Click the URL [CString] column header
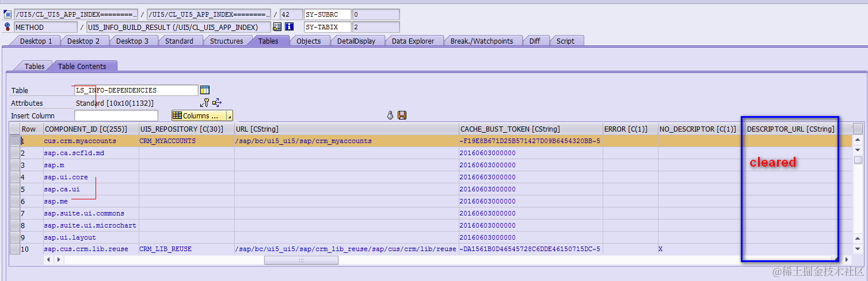Viewport: 868px width, 281px height. [347, 129]
